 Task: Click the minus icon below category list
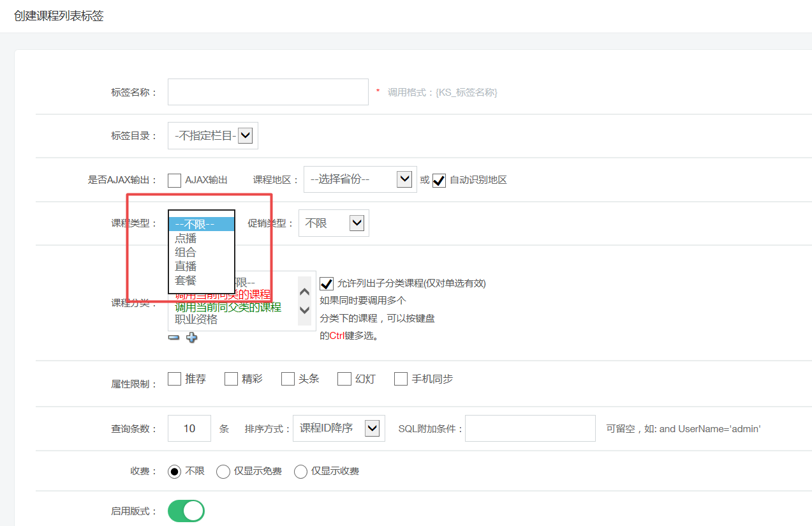coord(173,338)
